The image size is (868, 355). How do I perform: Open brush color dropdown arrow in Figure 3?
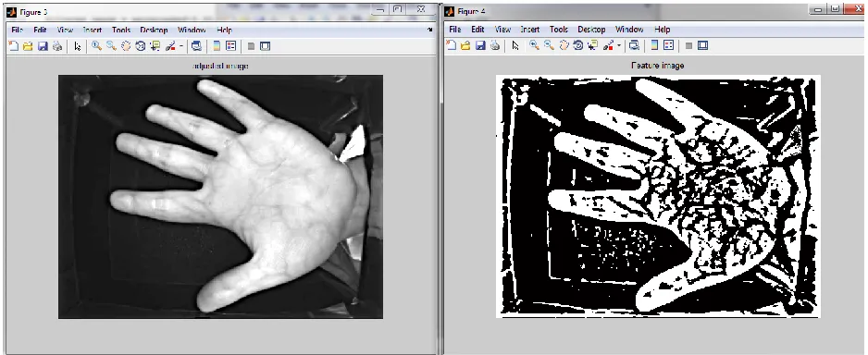(181, 46)
